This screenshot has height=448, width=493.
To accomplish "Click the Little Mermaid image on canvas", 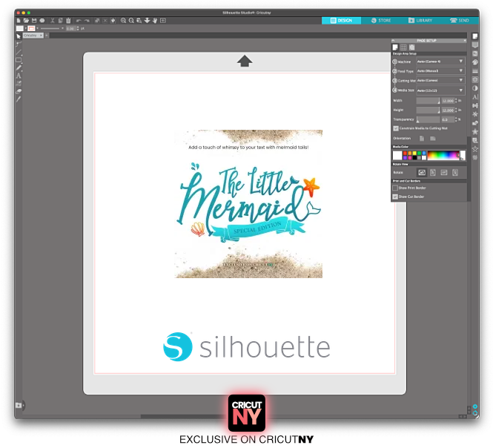I will (x=248, y=203).
